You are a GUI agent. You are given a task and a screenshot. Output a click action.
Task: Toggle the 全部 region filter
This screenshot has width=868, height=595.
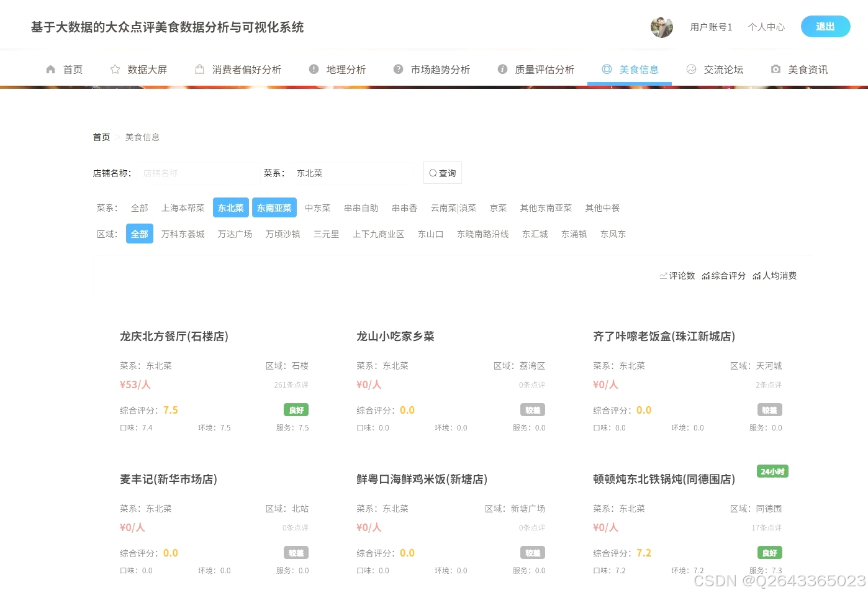(x=139, y=234)
